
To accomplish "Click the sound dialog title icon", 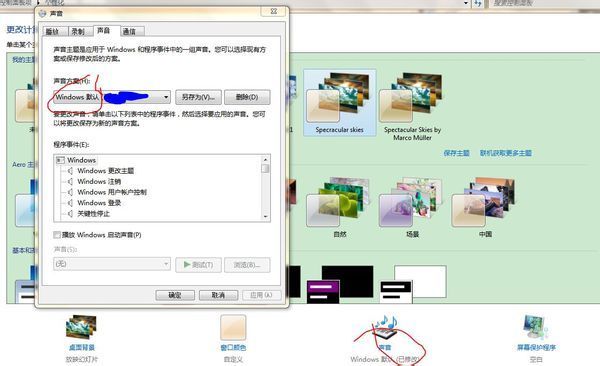I will click(42, 13).
